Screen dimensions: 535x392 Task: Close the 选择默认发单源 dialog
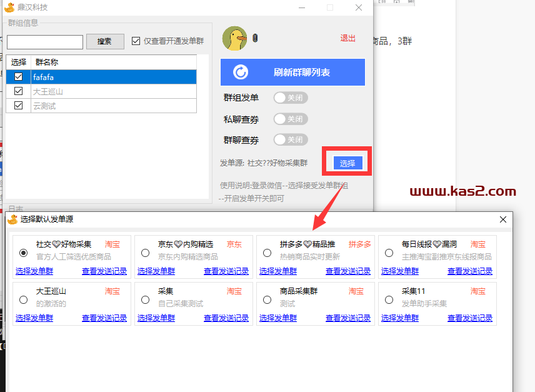tap(503, 219)
